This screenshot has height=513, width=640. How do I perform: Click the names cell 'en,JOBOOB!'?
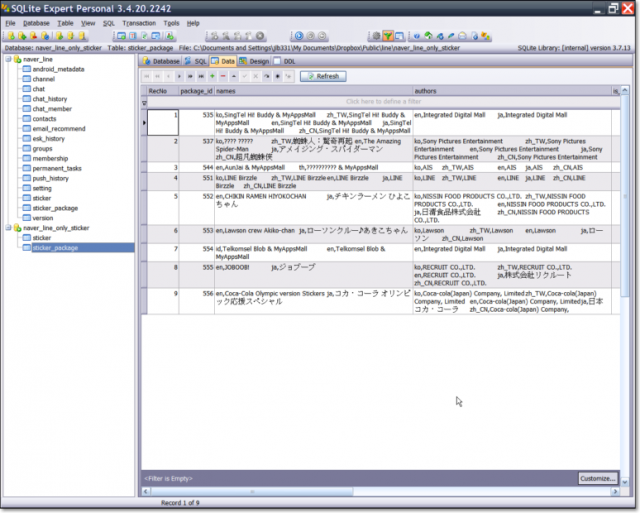click(313, 275)
